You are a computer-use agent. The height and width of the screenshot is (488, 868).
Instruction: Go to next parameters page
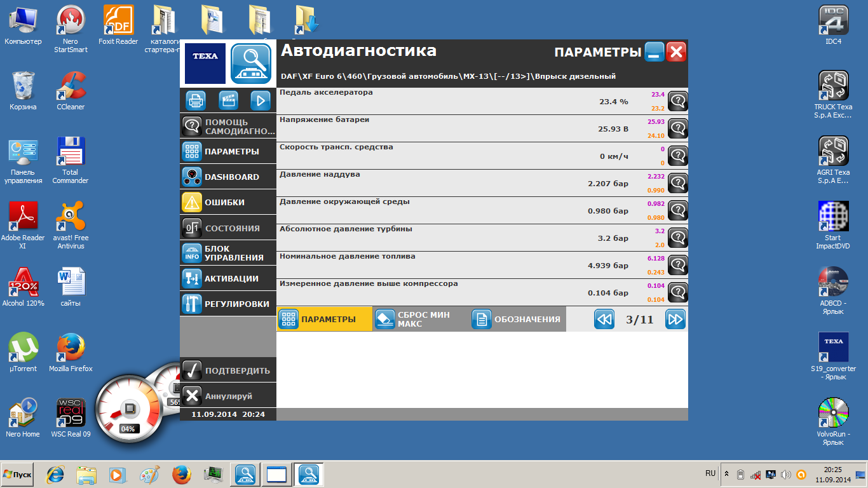[x=675, y=319]
